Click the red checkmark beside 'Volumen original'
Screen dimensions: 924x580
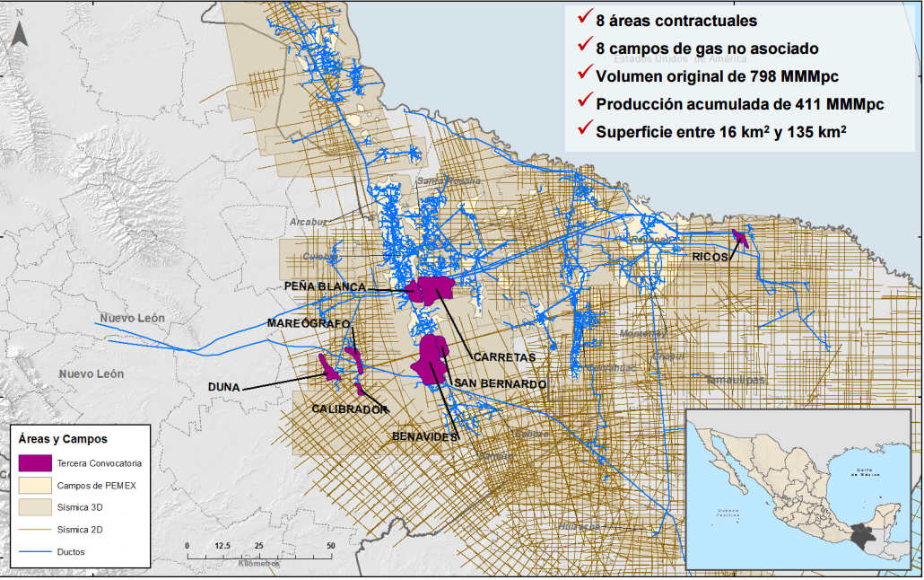pos(585,72)
